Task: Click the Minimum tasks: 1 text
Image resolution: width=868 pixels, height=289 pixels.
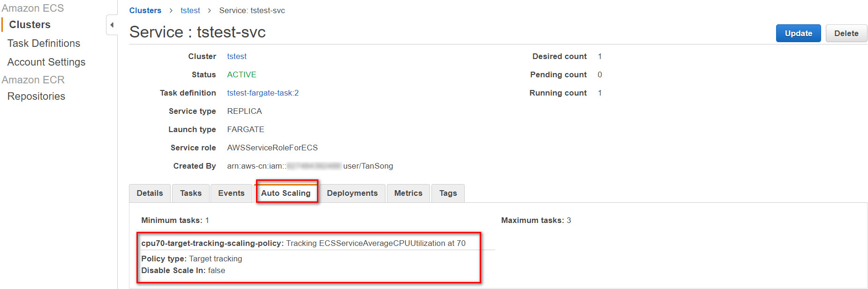Action: [175, 220]
